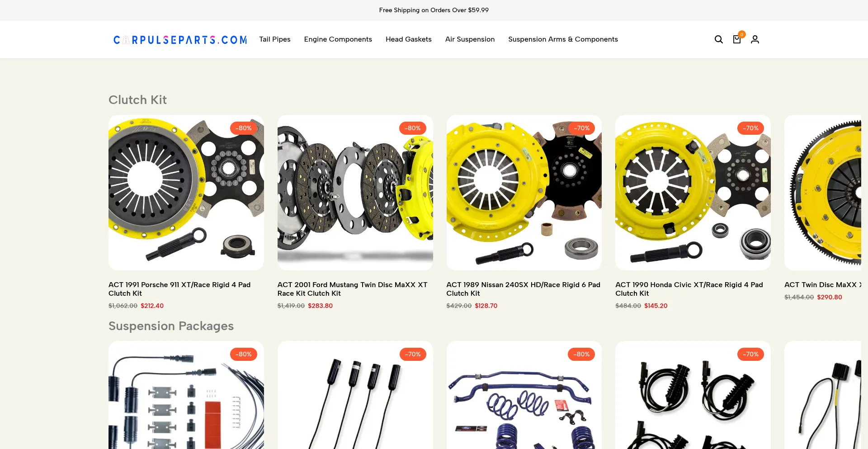Click the Nissan 240SX clutch kit image
The height and width of the screenshot is (449, 868).
click(524, 193)
